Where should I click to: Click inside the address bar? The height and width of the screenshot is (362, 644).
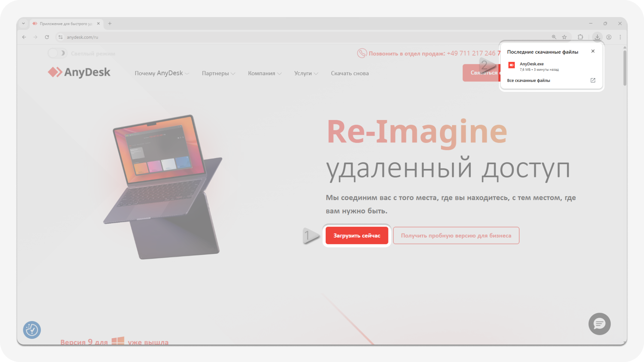click(83, 37)
